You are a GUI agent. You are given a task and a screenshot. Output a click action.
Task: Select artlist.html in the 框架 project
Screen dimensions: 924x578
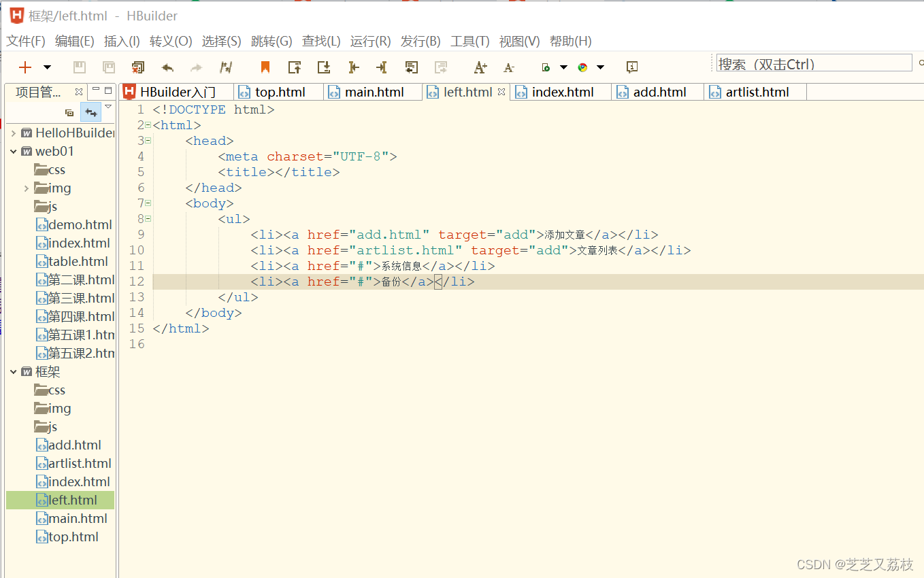pos(73,463)
